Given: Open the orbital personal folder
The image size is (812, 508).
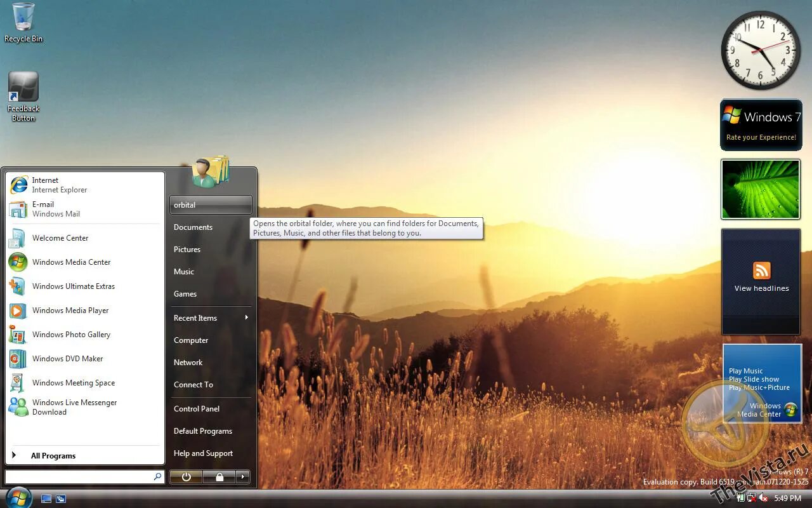Looking at the screenshot, I should (211, 205).
